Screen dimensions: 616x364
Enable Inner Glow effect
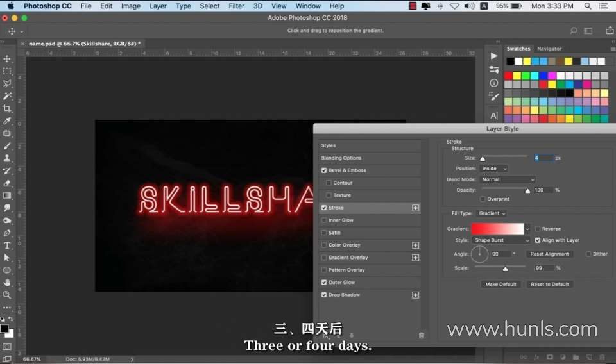[x=324, y=220]
